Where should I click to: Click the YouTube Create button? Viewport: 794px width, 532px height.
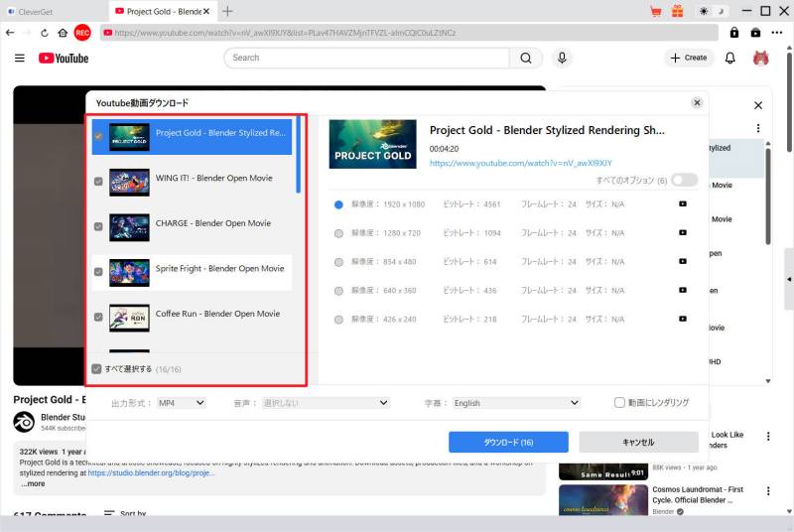[688, 59]
